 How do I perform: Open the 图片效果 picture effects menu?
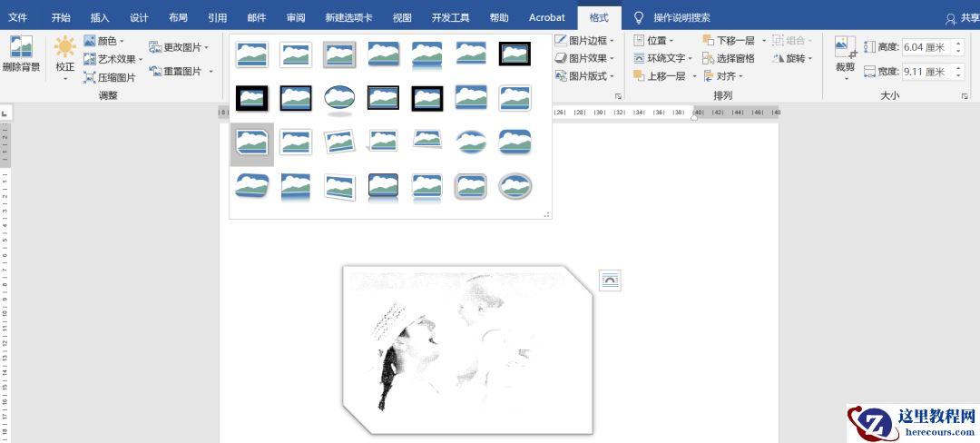584,58
